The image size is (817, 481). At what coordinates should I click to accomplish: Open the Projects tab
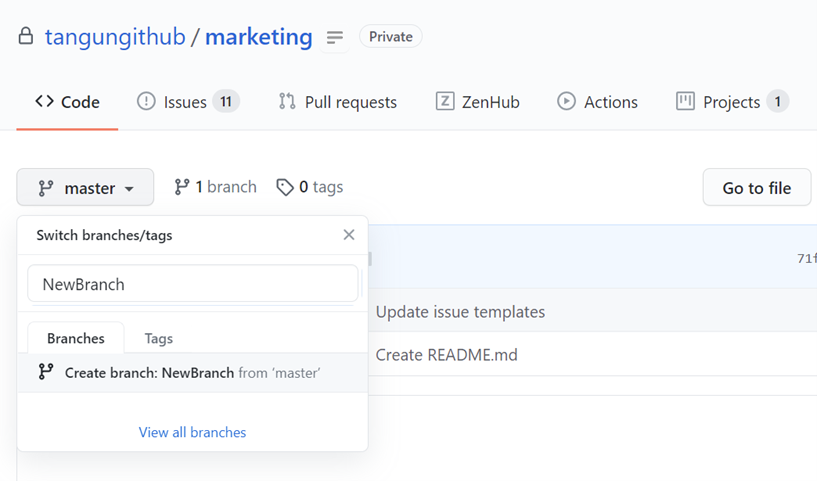pos(732,102)
